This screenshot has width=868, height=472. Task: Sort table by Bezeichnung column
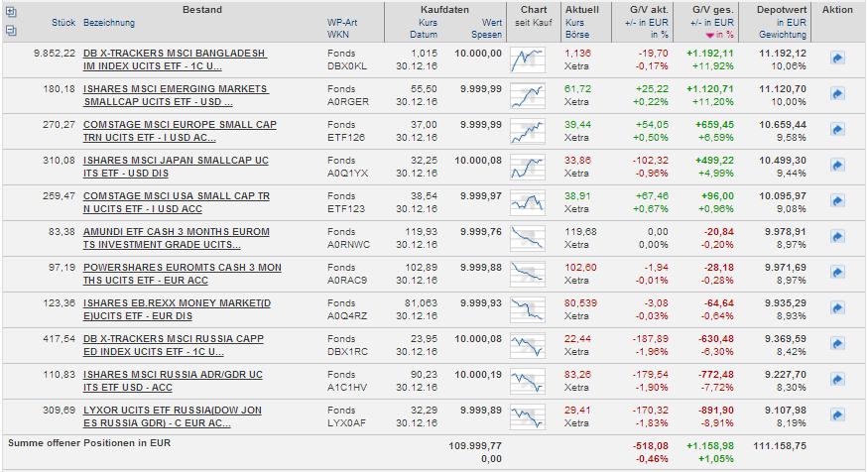(109, 23)
